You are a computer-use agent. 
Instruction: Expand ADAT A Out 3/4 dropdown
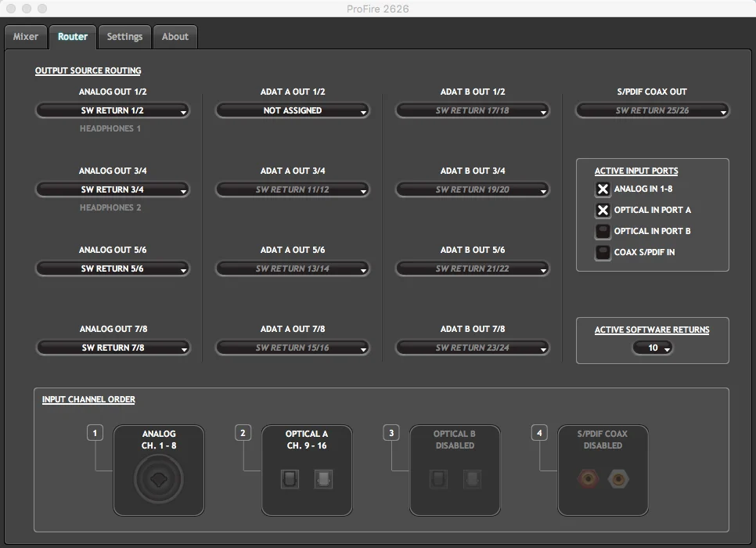[293, 189]
